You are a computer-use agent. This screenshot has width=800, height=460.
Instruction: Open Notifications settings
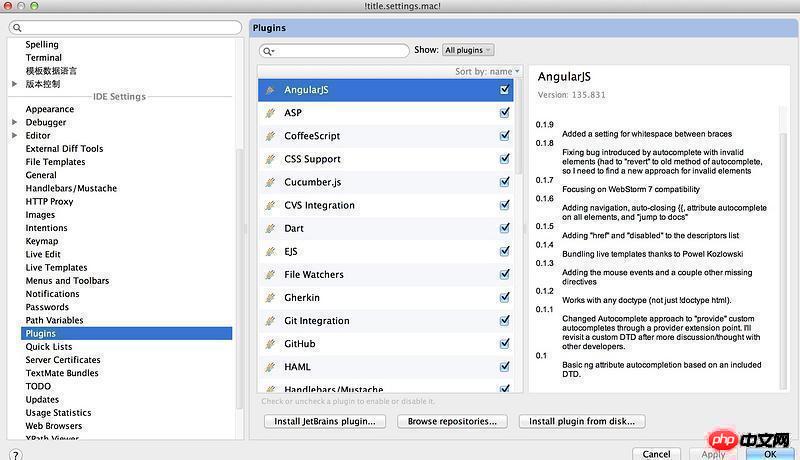[53, 294]
